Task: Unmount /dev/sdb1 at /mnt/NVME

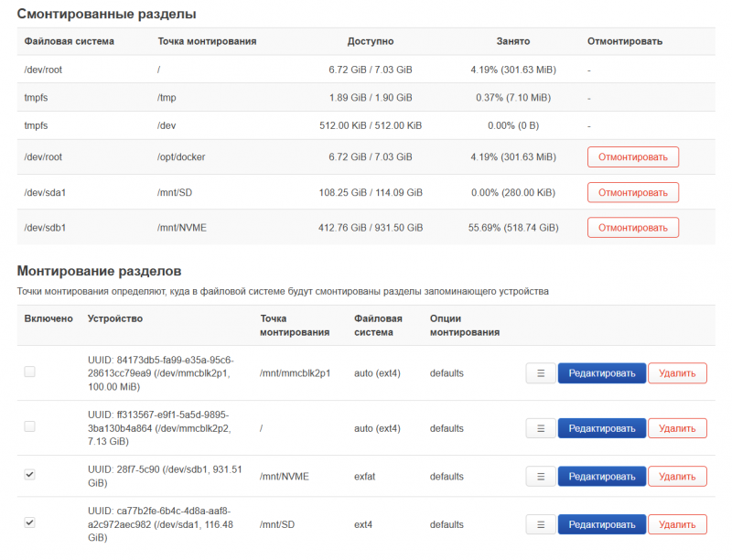Action: coord(632,227)
